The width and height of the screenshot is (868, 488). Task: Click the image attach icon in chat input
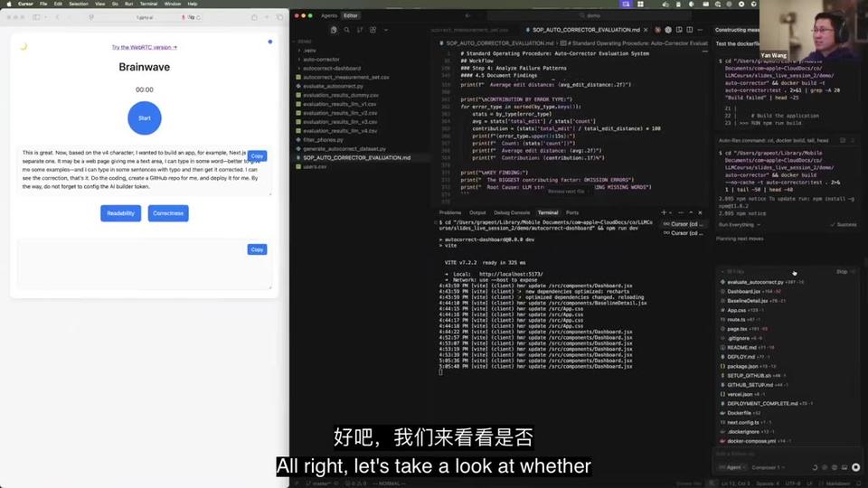844,467
